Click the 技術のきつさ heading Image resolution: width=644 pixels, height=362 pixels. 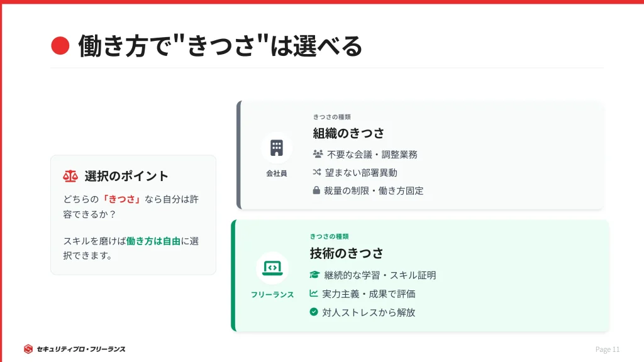(347, 253)
